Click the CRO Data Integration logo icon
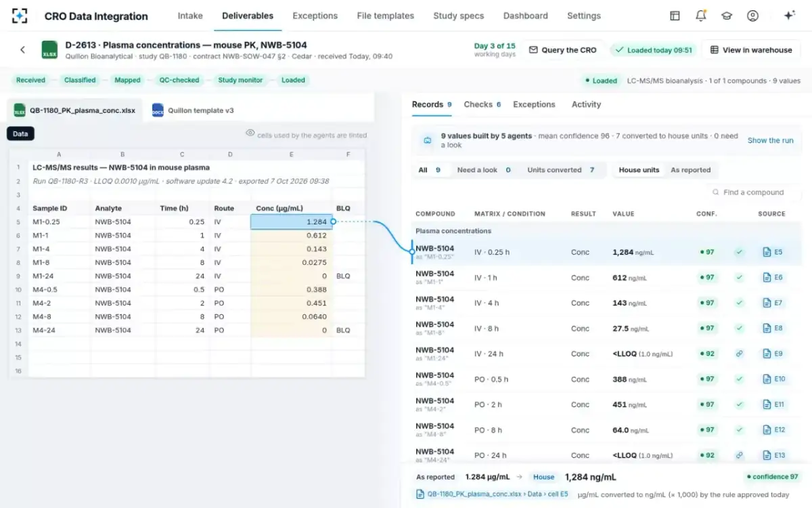 coord(20,16)
